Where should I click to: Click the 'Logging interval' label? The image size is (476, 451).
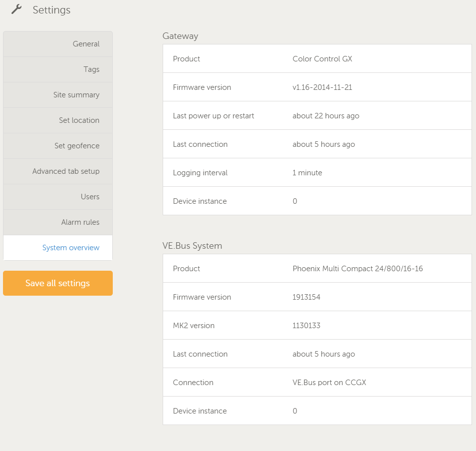point(200,173)
